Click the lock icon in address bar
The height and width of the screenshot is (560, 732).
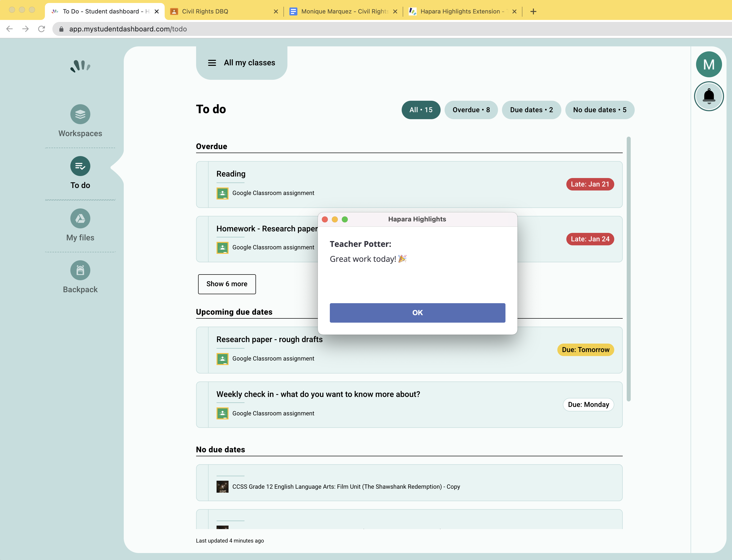click(61, 29)
